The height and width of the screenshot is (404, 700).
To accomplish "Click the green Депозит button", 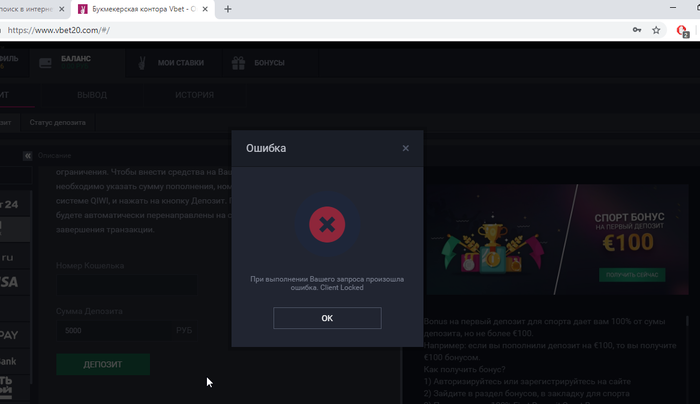I will [103, 364].
